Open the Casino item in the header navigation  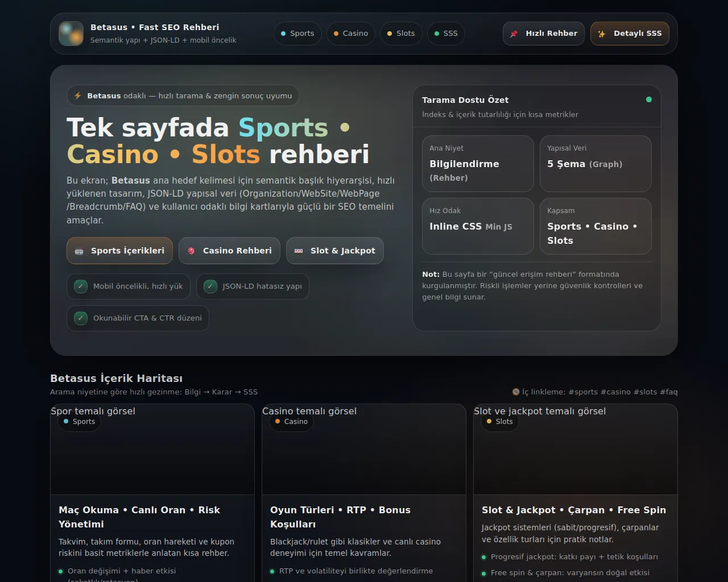click(x=351, y=34)
